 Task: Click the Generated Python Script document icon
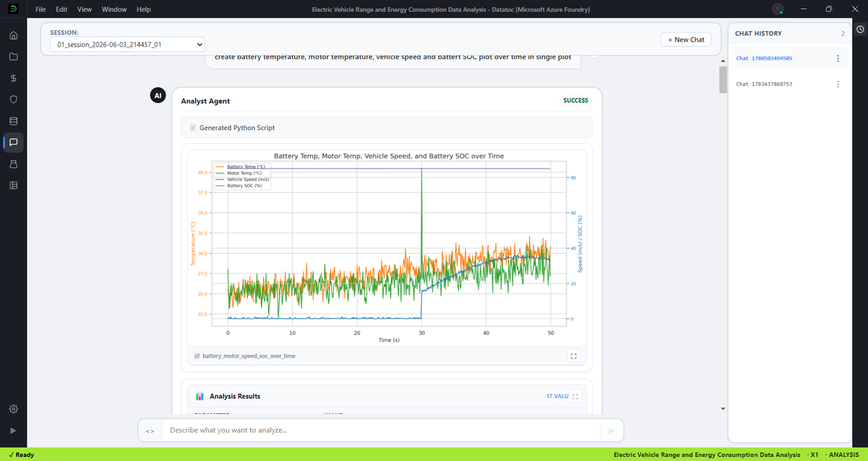[193, 128]
